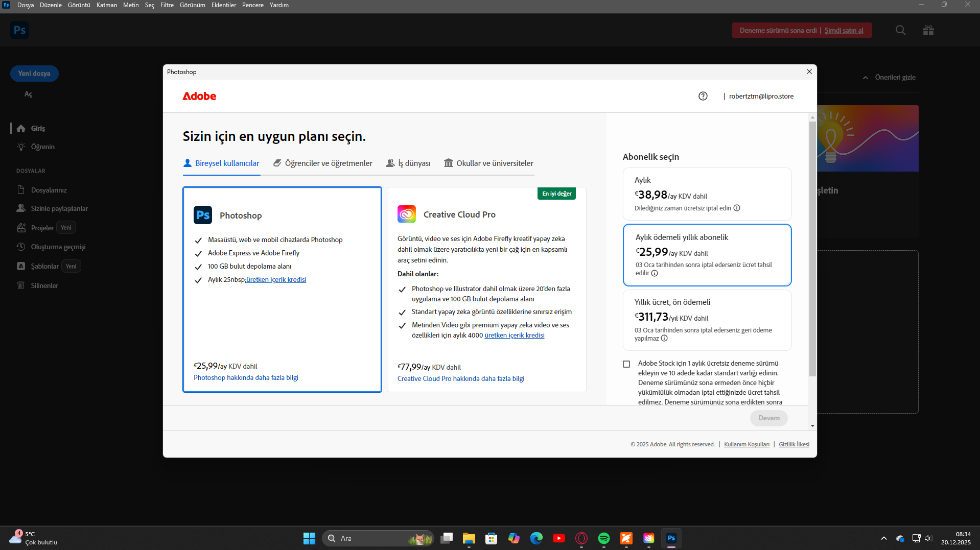Click the 'Aç' button in sidebar
Viewport: 980px width, 550px height.
(28, 94)
